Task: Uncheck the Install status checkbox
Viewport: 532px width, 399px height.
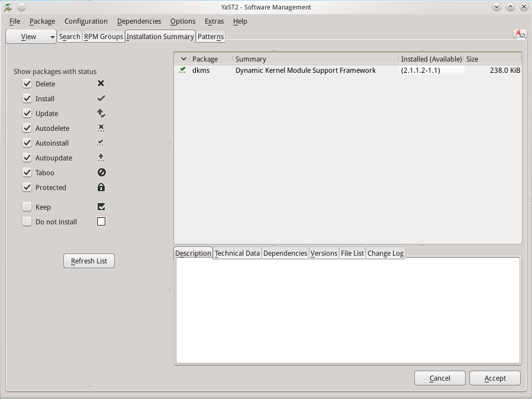Action: coord(27,98)
